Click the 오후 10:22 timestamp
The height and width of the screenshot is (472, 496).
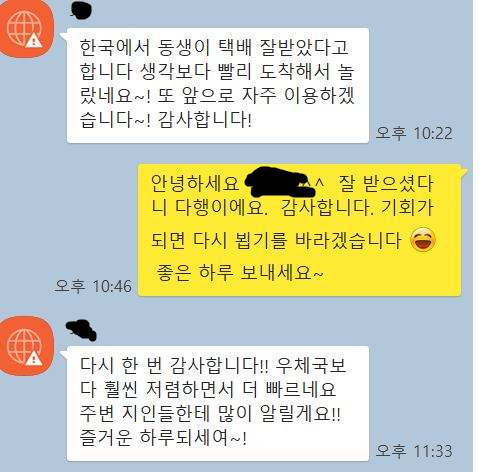pyautogui.click(x=414, y=133)
